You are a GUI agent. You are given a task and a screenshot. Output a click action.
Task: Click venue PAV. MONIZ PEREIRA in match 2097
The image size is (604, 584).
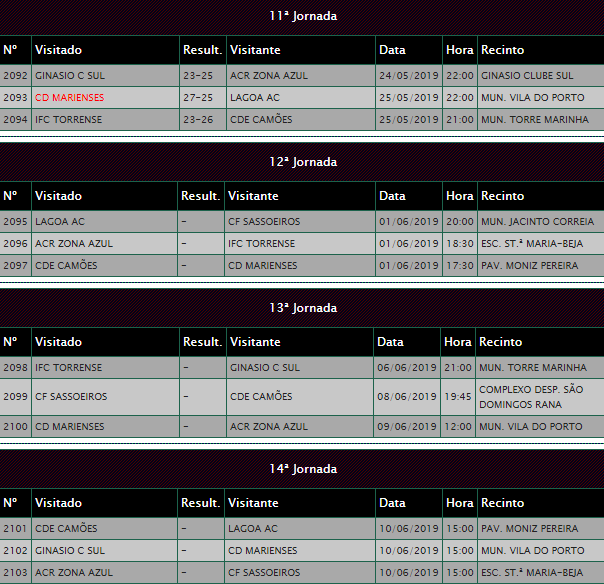point(530,265)
